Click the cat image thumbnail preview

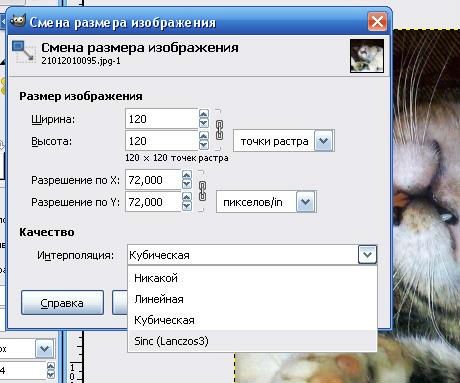click(367, 56)
